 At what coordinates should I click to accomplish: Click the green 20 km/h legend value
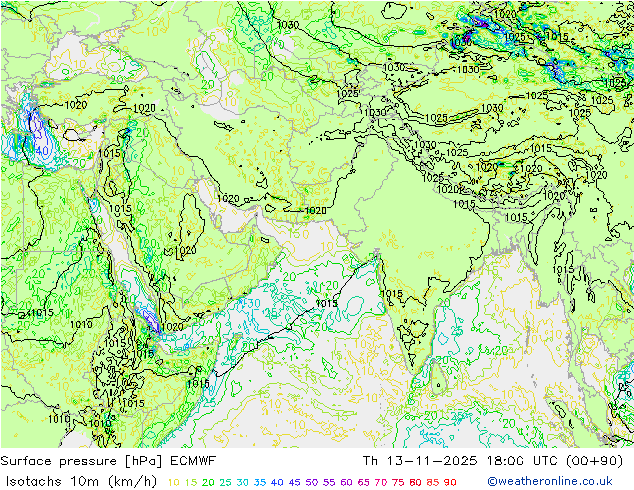[x=208, y=482]
